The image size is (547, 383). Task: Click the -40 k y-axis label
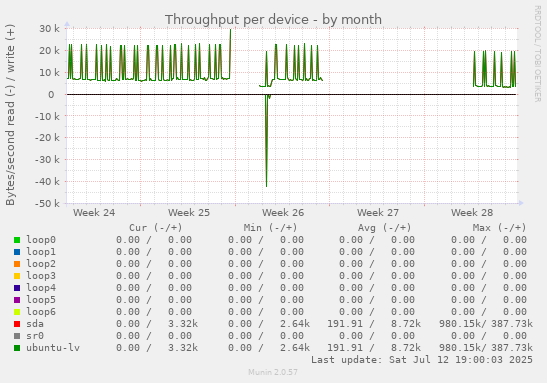[47, 181]
